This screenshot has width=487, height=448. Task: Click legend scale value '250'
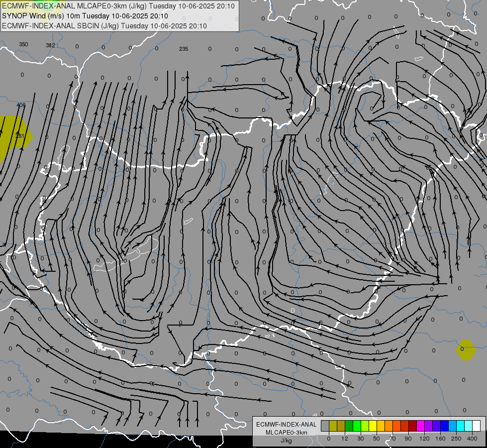456,439
